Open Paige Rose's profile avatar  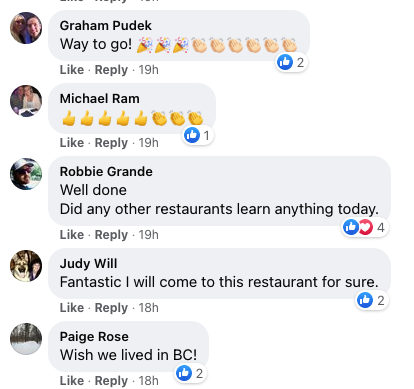(x=26, y=339)
